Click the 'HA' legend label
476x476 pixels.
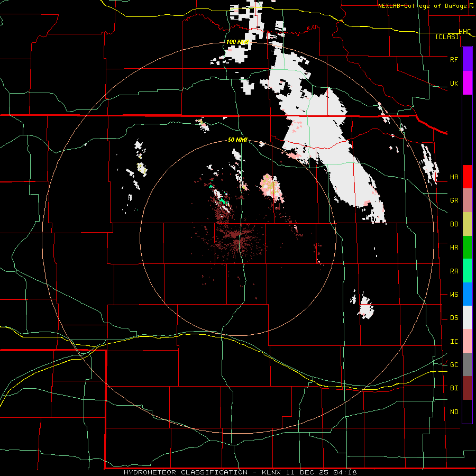pyautogui.click(x=454, y=177)
